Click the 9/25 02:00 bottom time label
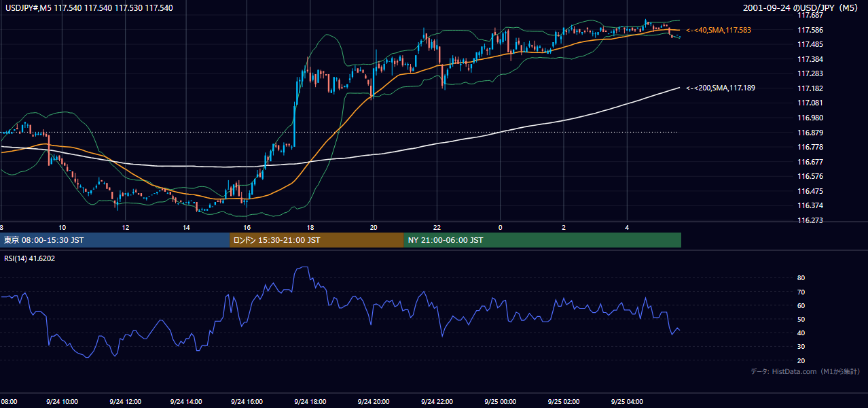This screenshot has height=408, width=868. tap(564, 402)
